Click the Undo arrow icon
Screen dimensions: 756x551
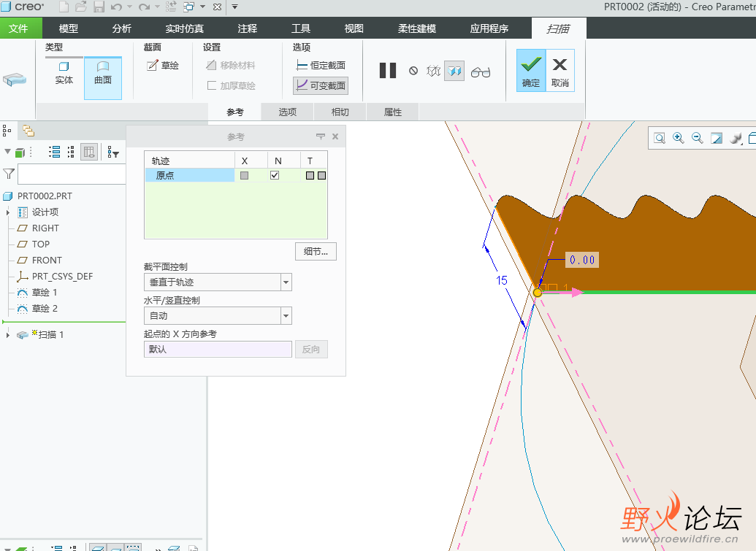(116, 7)
